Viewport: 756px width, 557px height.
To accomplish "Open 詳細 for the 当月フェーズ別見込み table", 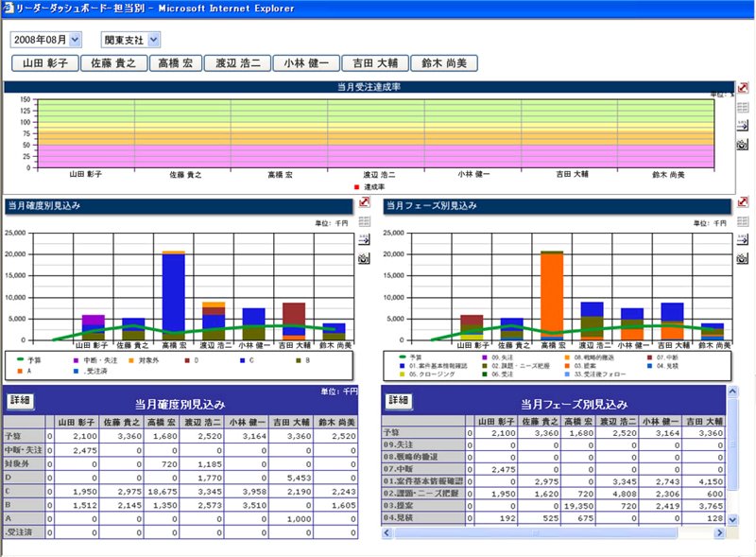I will 398,400.
